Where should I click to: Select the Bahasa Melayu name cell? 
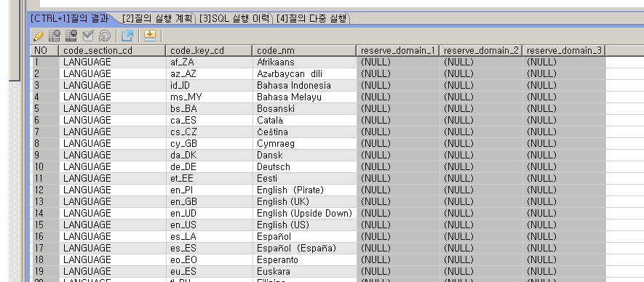(x=304, y=97)
